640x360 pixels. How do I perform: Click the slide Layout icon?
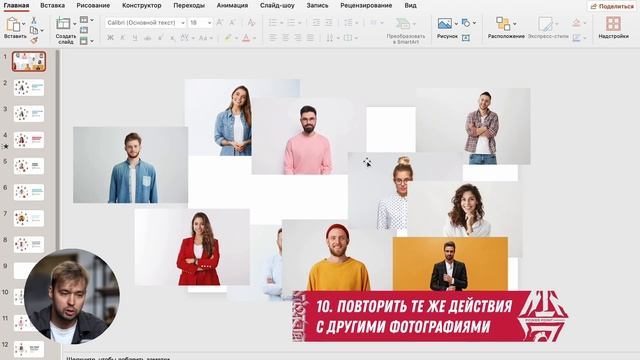[x=84, y=20]
